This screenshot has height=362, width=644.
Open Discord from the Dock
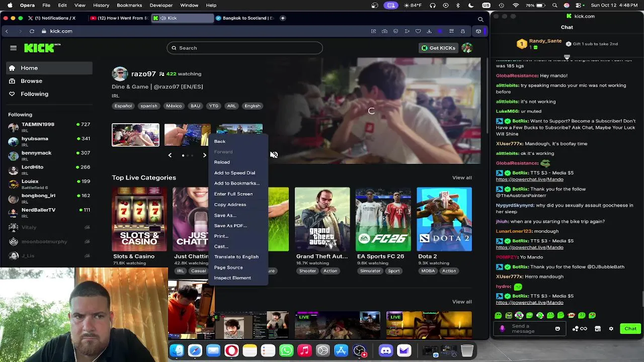(x=386, y=350)
